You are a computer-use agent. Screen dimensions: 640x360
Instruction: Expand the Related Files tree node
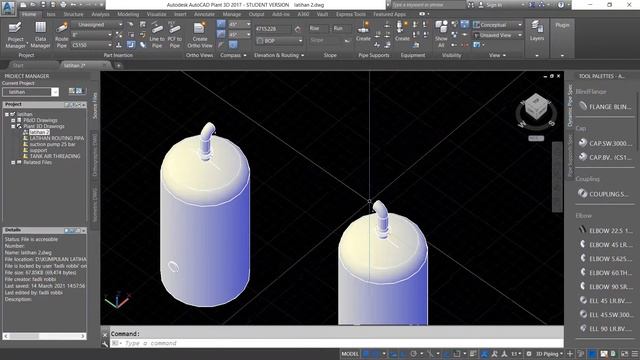click(x=13, y=162)
